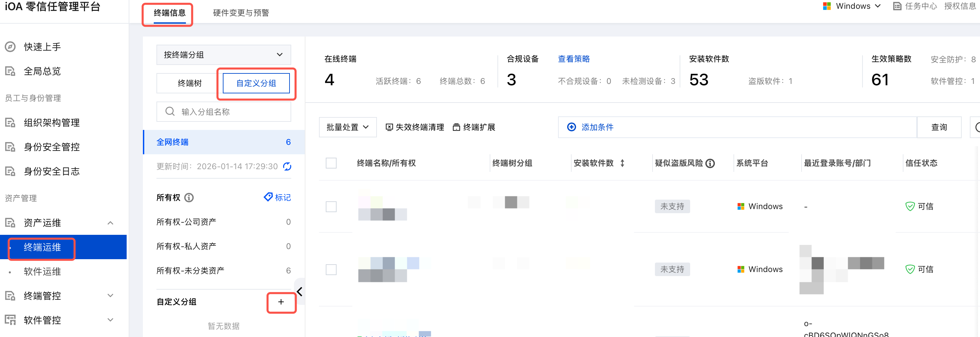
Task: Expand the 终端管控 section chevron
Action: tap(110, 296)
